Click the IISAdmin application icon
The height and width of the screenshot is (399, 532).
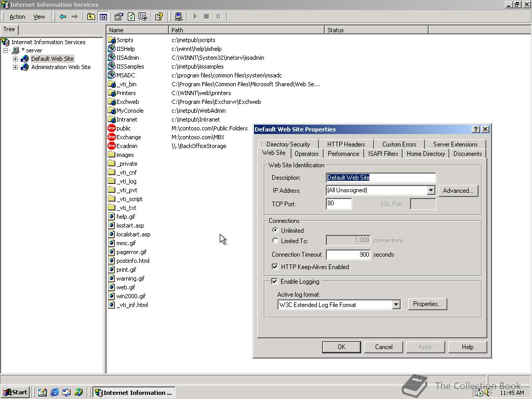pos(112,58)
